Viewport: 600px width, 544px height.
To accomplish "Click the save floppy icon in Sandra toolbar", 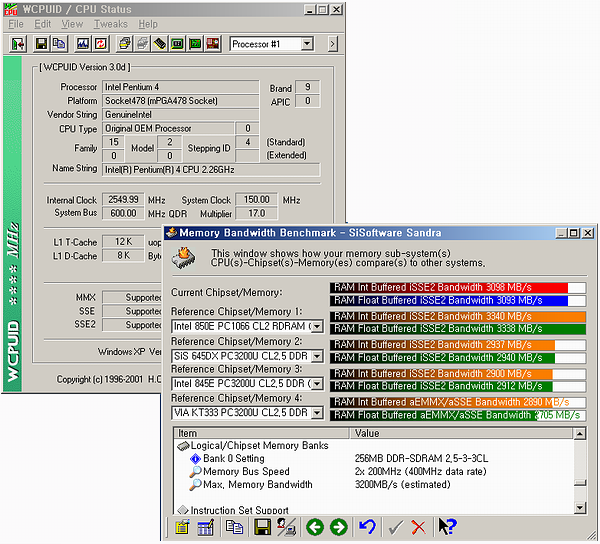I will [262, 527].
